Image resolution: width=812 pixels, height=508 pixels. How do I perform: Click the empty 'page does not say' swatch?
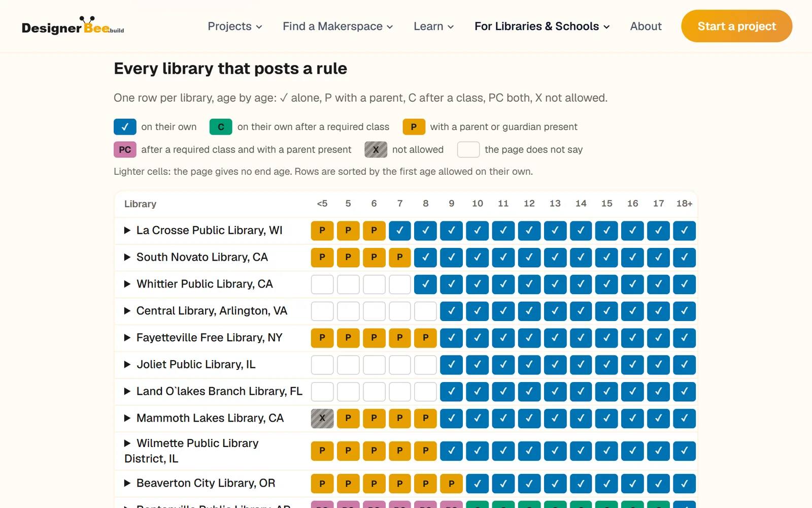click(468, 150)
